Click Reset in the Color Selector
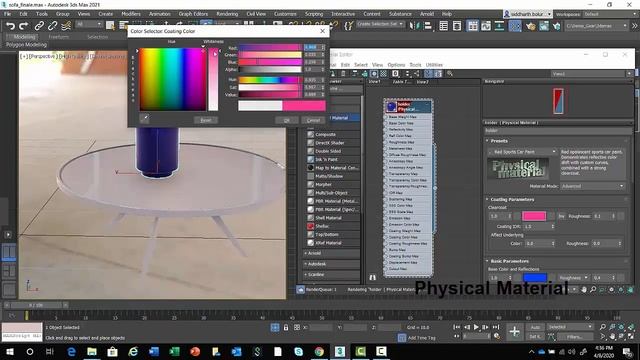The image size is (640, 360). [206, 120]
